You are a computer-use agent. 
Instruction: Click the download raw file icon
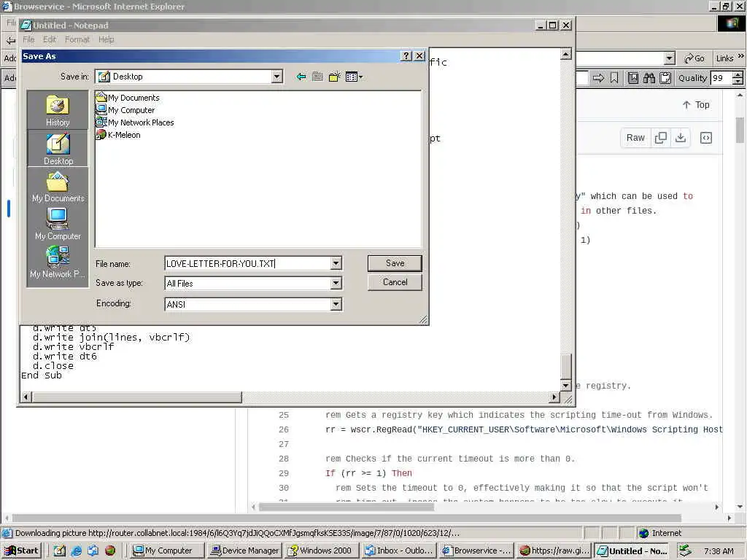[681, 138]
